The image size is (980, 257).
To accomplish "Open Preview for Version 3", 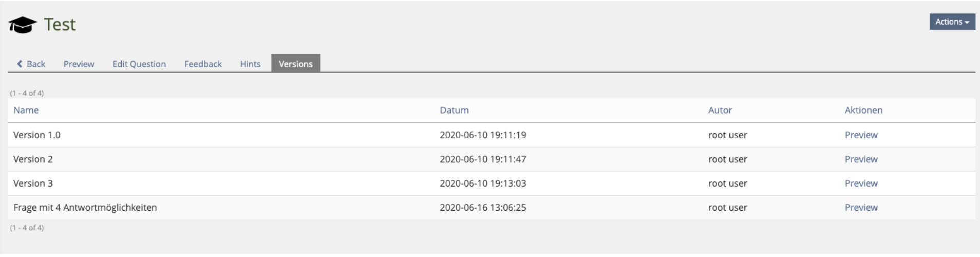I will pyautogui.click(x=861, y=183).
